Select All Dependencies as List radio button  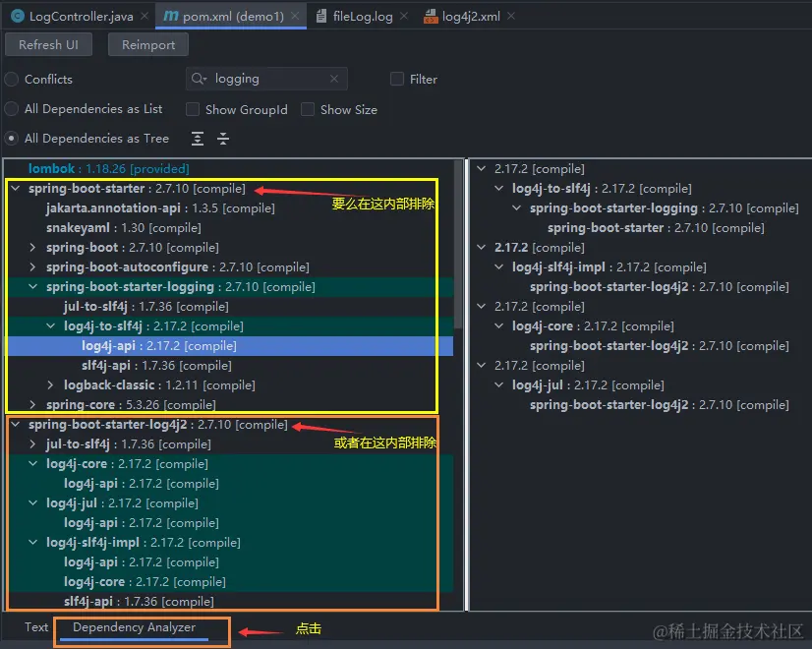12,109
